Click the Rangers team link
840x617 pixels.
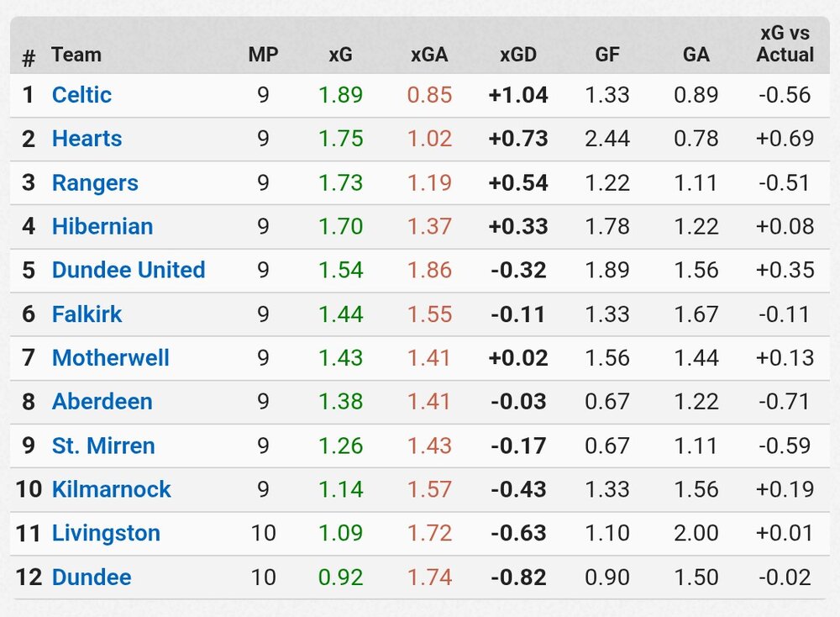point(95,182)
